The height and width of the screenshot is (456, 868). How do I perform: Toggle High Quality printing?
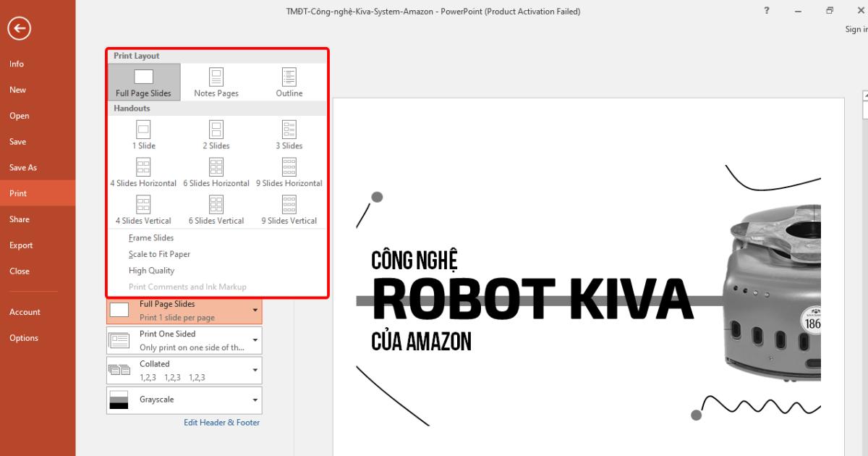[x=151, y=271]
